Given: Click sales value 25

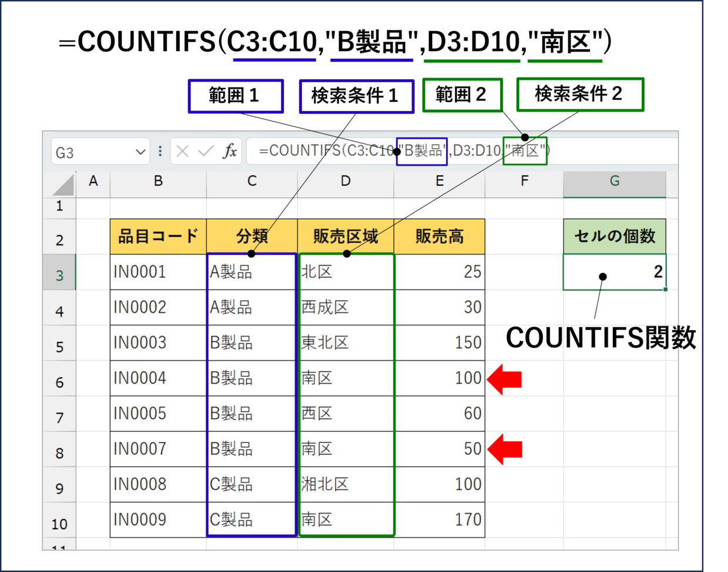Looking at the screenshot, I should (440, 272).
